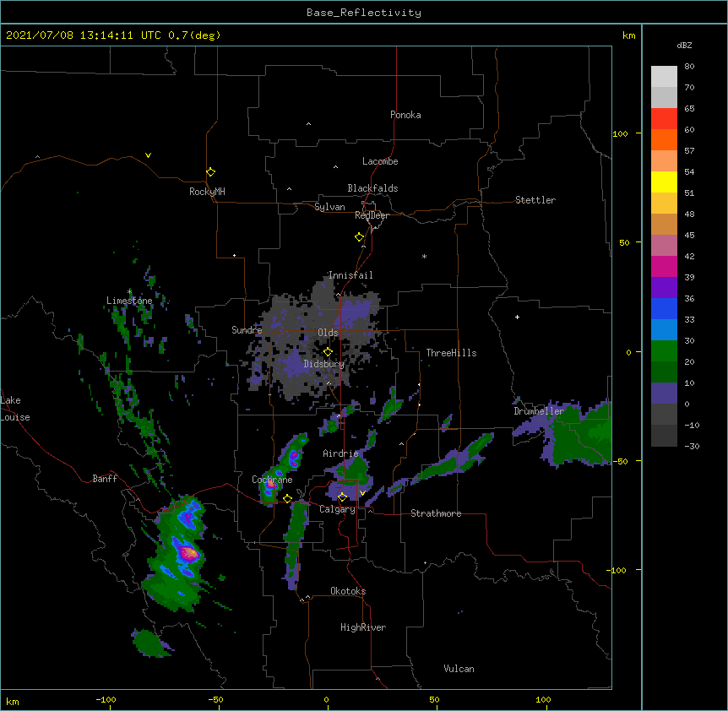
Task: Click the Airdrie city label
Action: coord(340,453)
